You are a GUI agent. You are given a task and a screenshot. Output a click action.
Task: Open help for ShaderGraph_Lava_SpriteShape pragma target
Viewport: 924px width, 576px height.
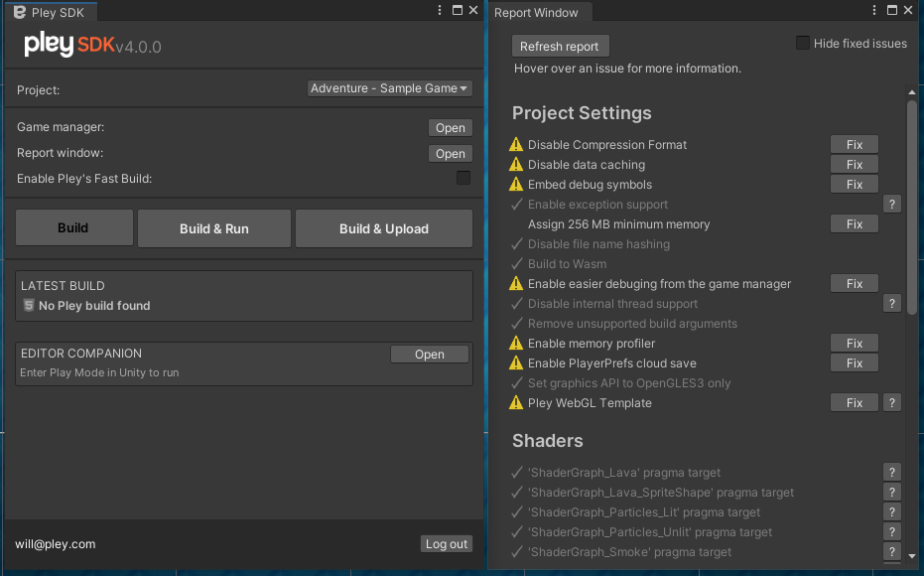pyautogui.click(x=891, y=493)
